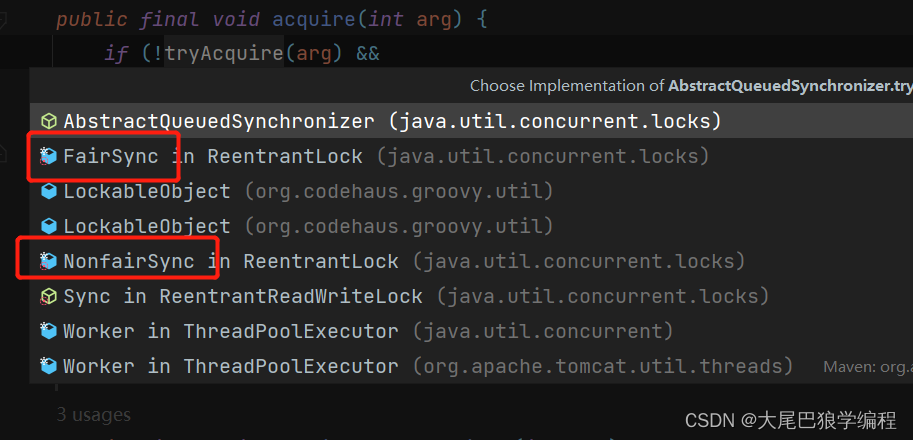The height and width of the screenshot is (440, 913).
Task: Click class icon beside Sync in ReentrantReadWriteLock
Action: point(49,296)
